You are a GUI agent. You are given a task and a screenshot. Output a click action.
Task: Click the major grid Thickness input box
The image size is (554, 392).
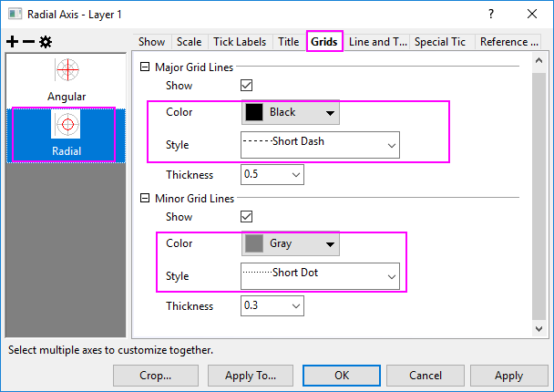click(264, 174)
